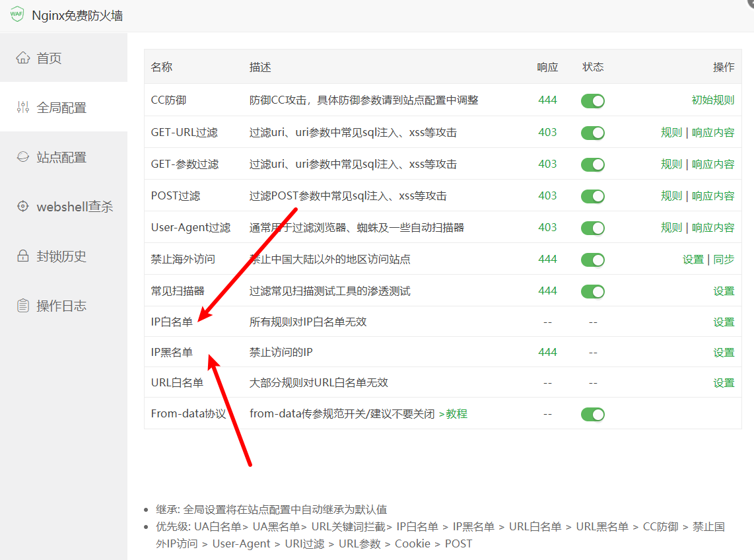Open 设置 for IP白名单
754x560 pixels.
[x=724, y=322]
